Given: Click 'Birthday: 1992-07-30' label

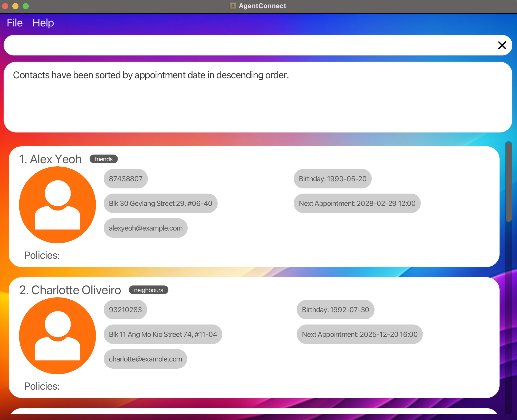Looking at the screenshot, I should pos(336,310).
